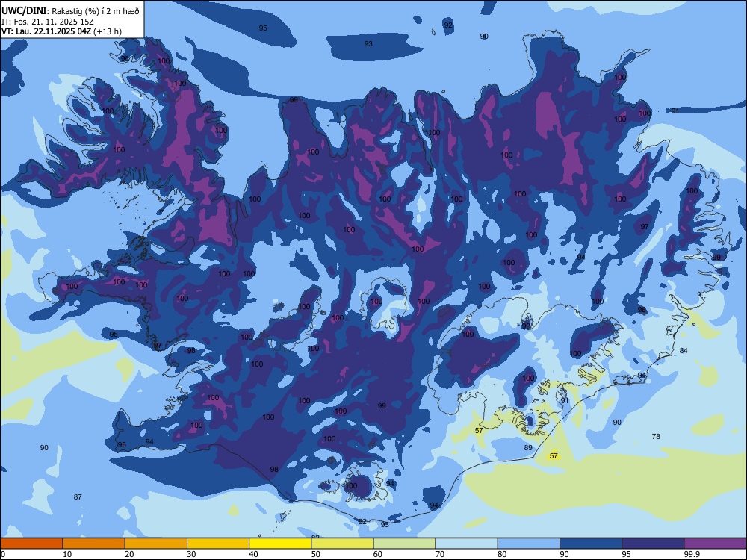Click the dark orange 0-10 legend swatch

click(31, 544)
